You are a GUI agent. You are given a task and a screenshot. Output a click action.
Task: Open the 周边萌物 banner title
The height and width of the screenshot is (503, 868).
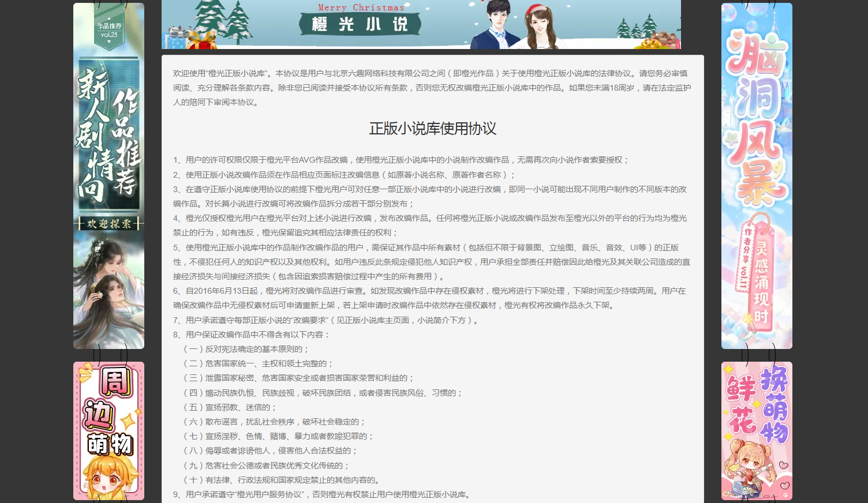tap(110, 412)
